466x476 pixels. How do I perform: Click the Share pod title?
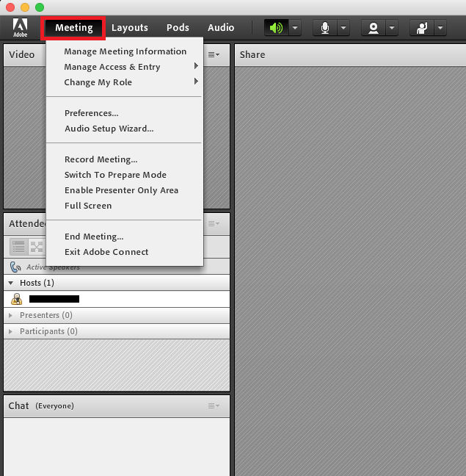tap(252, 54)
